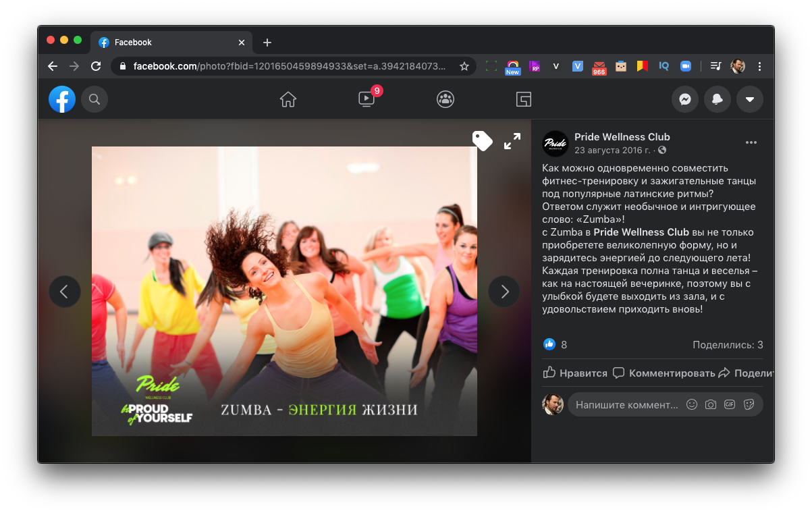Add a sticker to the comment
The height and width of the screenshot is (513, 812).
[749, 405]
